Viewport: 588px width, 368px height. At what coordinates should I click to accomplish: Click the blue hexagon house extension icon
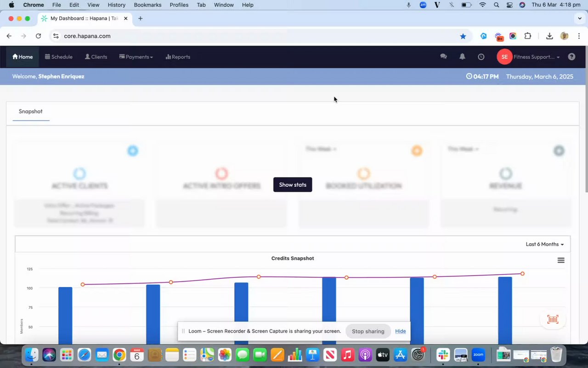click(x=484, y=36)
